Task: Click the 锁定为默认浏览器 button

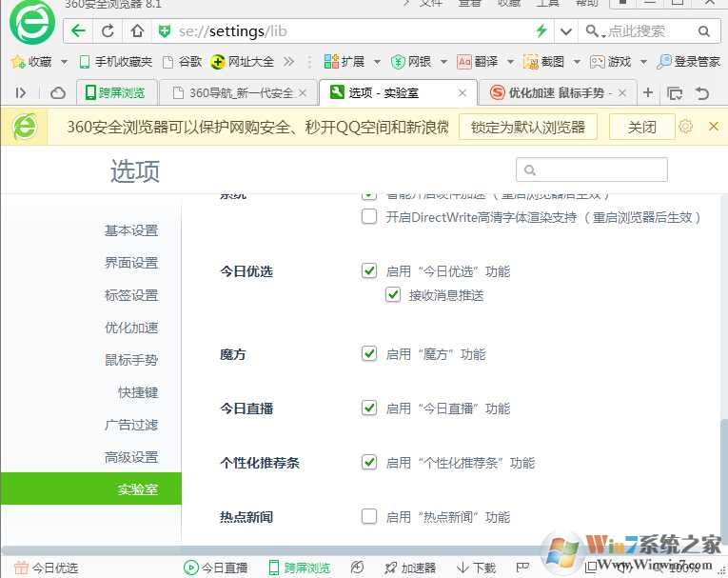Action: click(527, 127)
